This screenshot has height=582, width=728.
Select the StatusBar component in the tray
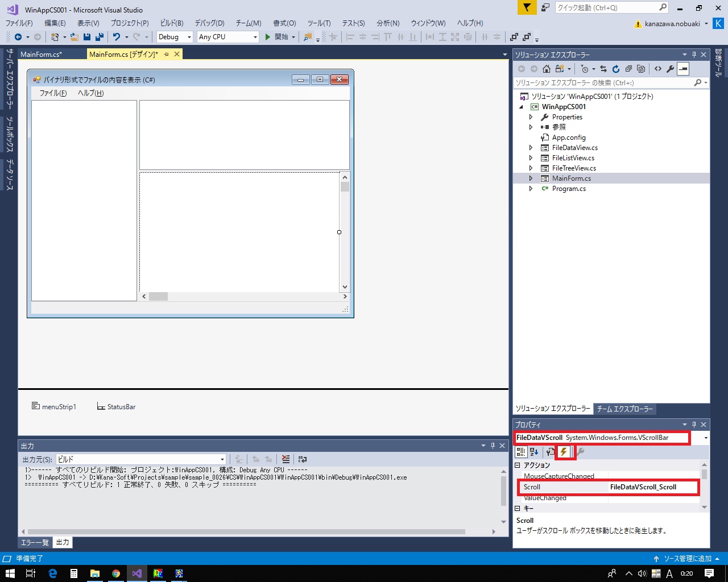point(116,407)
